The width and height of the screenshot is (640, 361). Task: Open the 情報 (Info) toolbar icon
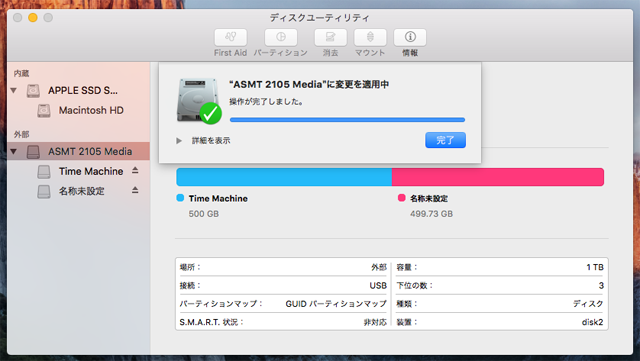tap(410, 38)
